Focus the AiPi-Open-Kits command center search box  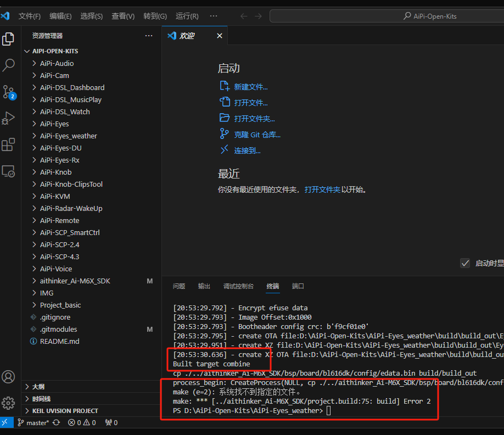click(x=387, y=16)
